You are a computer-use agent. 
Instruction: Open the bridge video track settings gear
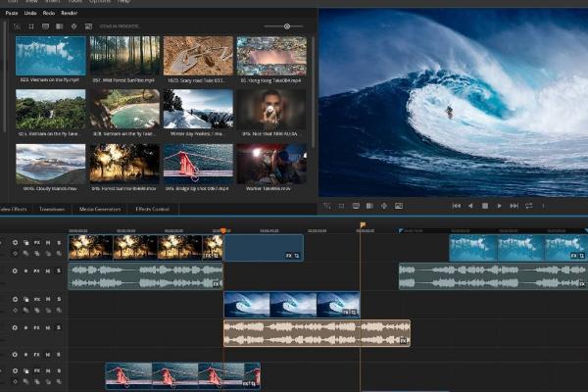[15, 370]
